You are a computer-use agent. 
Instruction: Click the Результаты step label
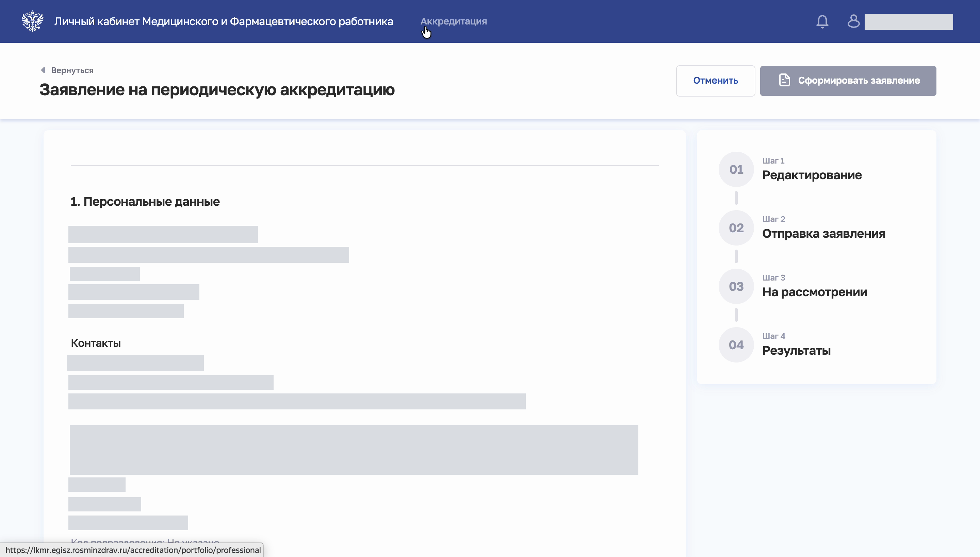[796, 351]
